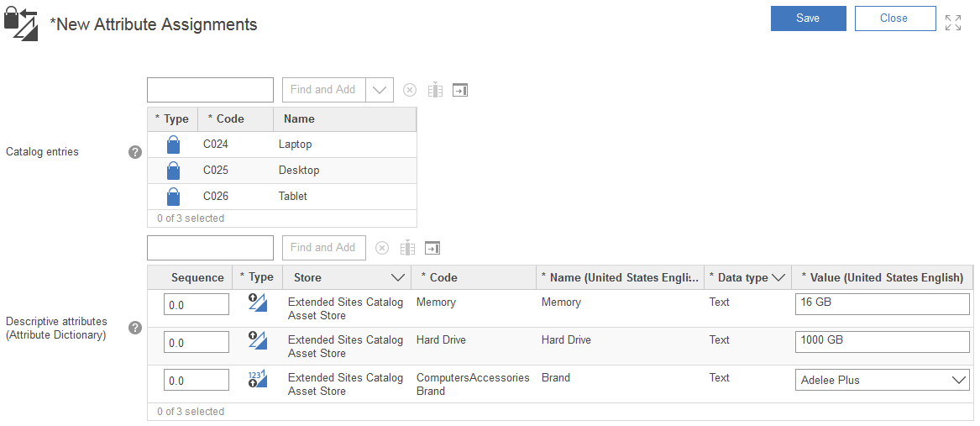Select the Tablet catalog entry row
Viewport: 980px width, 426px height.
[292, 196]
